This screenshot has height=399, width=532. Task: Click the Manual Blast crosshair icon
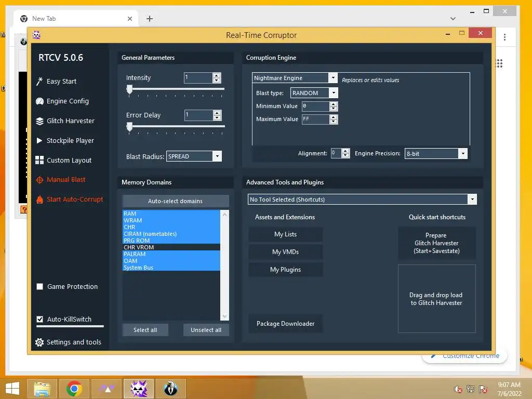point(39,180)
